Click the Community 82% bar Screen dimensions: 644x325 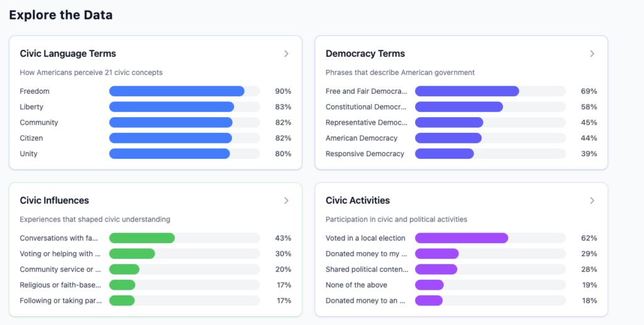(171, 123)
